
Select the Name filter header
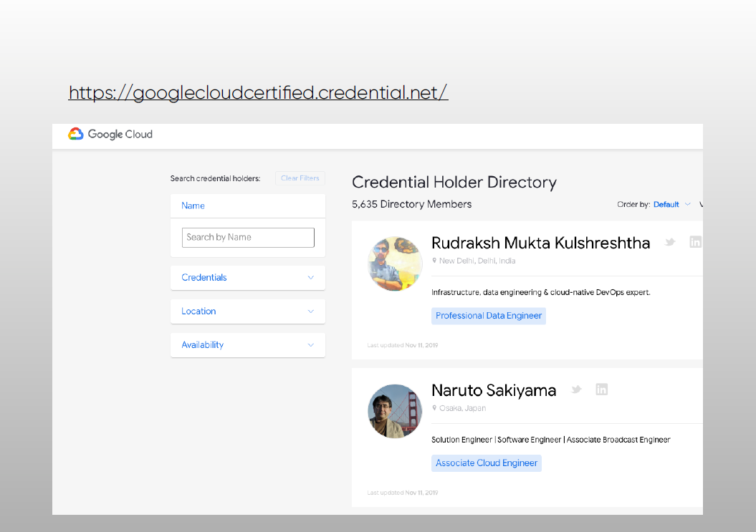pos(248,205)
